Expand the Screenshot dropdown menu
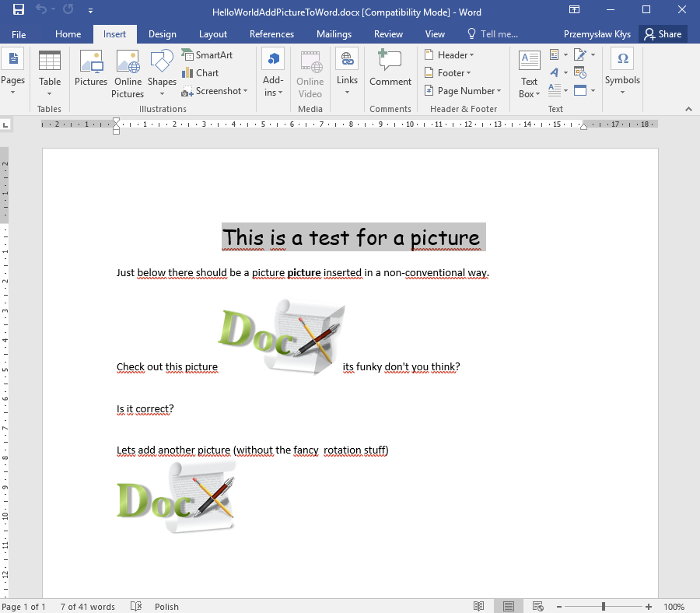 [215, 91]
